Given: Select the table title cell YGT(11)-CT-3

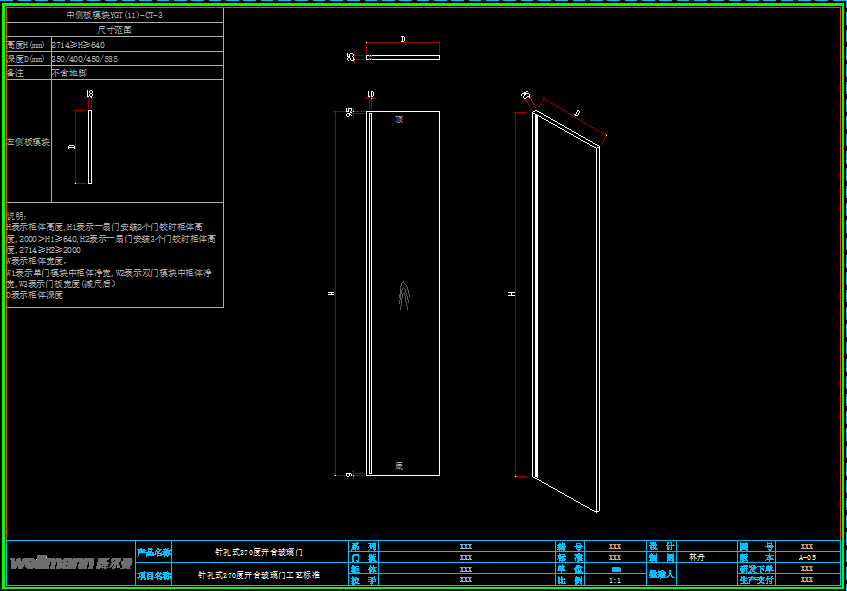Looking at the screenshot, I should (114, 16).
